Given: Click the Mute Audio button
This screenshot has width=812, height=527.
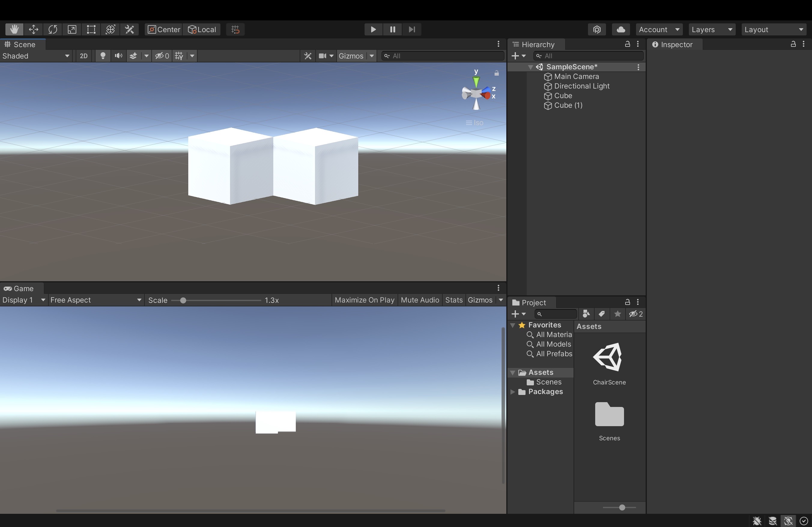Looking at the screenshot, I should [x=420, y=300].
